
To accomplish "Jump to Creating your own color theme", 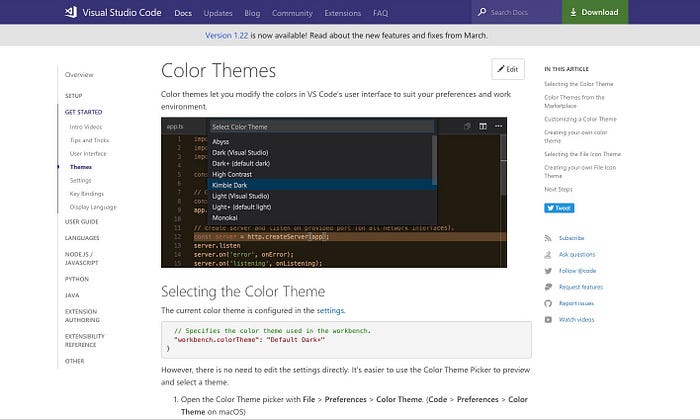I will click(x=575, y=137).
